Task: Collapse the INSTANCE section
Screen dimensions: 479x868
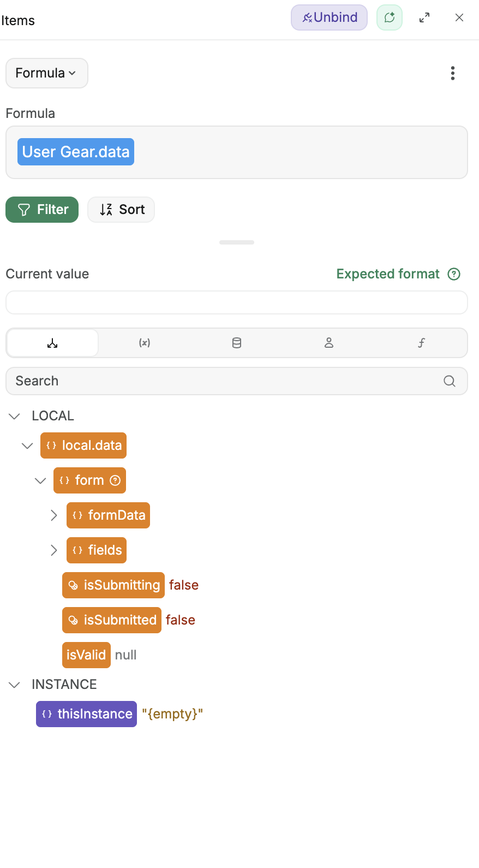Action: click(15, 685)
